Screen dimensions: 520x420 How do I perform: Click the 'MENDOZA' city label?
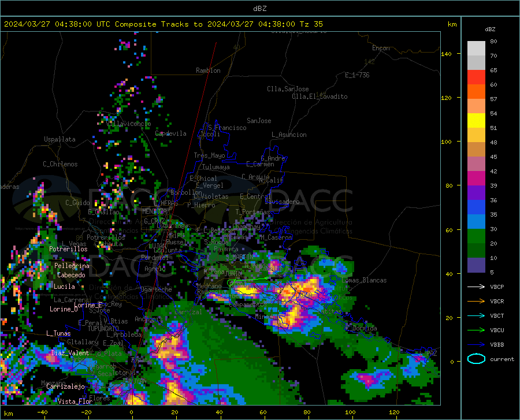tap(154, 211)
